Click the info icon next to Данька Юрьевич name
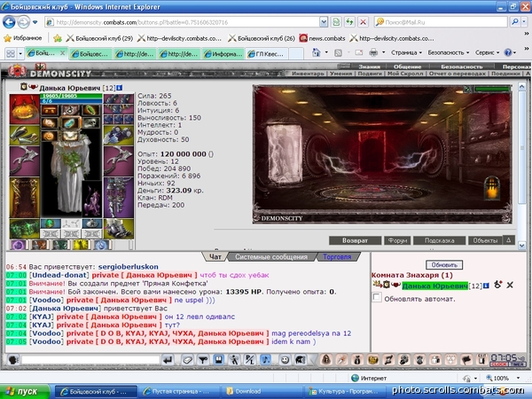 coord(120,88)
